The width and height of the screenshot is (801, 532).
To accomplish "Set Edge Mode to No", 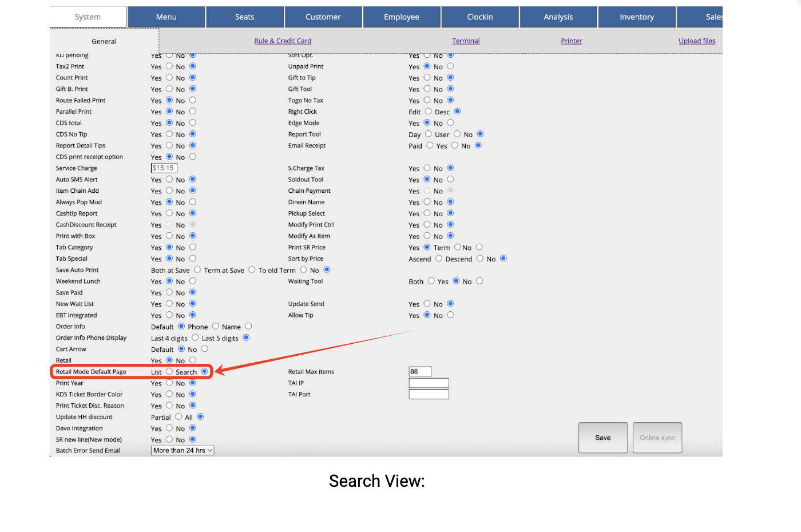I will coord(451,122).
